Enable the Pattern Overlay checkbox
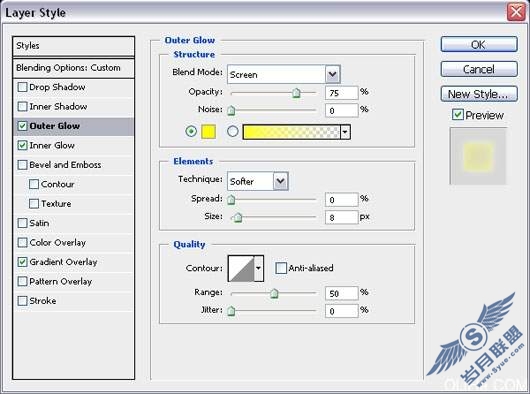Viewport: 530px width, 394px height. click(x=22, y=281)
